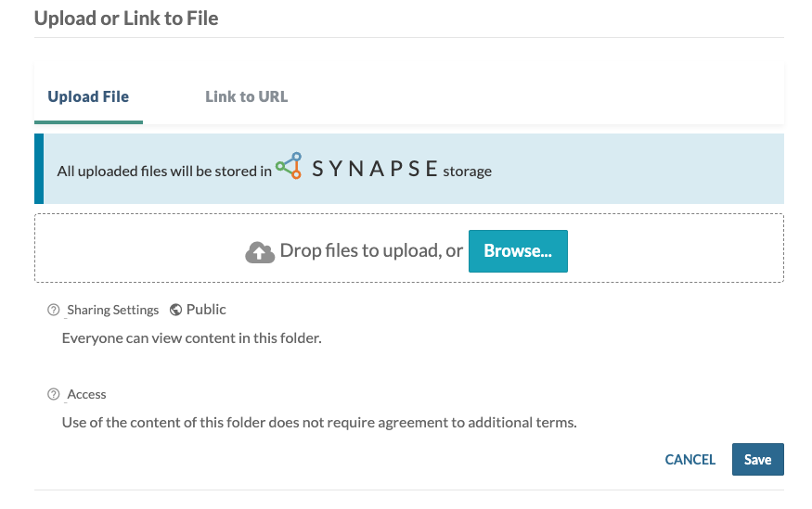Click the Browse... button

point(518,251)
